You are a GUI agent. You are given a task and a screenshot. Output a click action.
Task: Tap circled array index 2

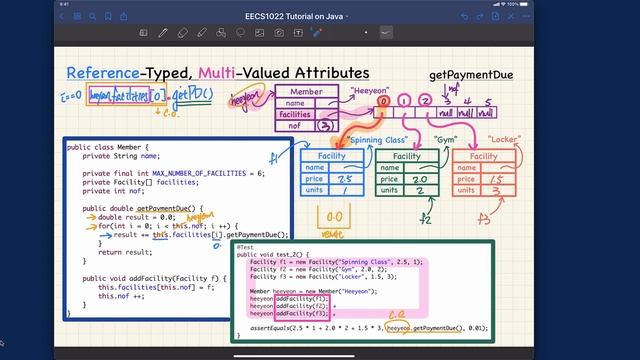[x=425, y=100]
